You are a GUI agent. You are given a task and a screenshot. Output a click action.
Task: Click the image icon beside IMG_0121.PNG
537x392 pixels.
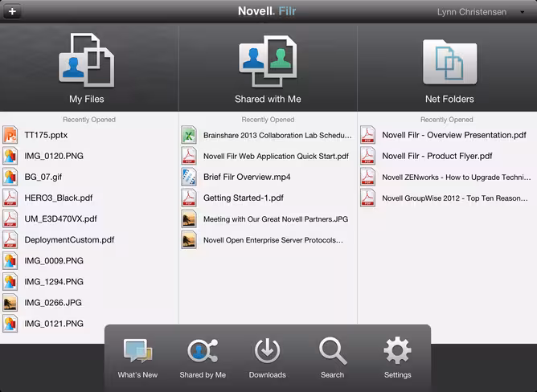(x=10, y=324)
